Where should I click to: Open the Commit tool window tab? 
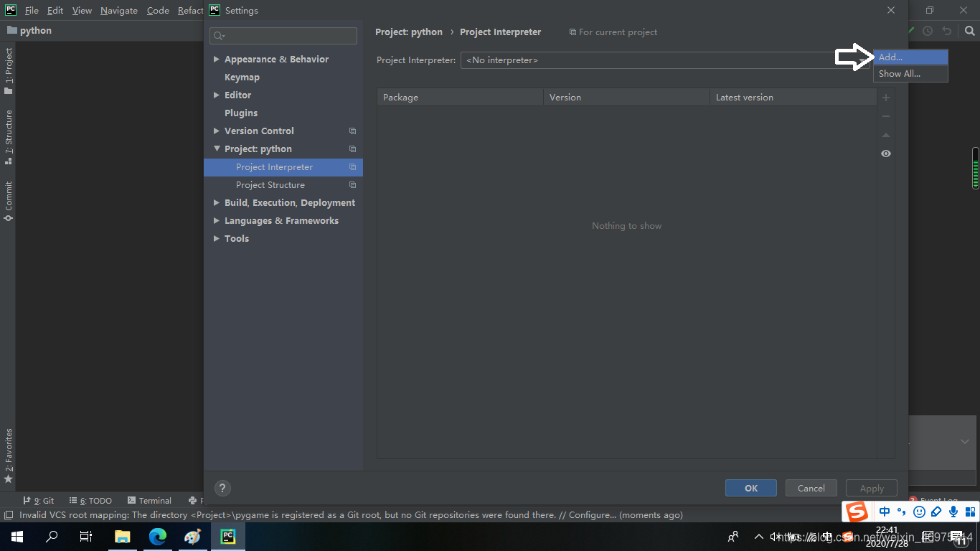tap(9, 201)
